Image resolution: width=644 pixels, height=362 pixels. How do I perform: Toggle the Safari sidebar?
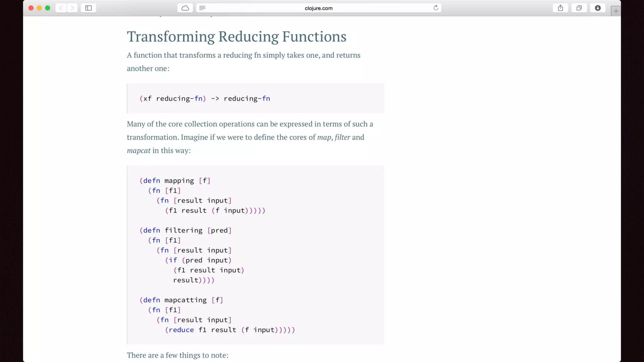tap(88, 8)
